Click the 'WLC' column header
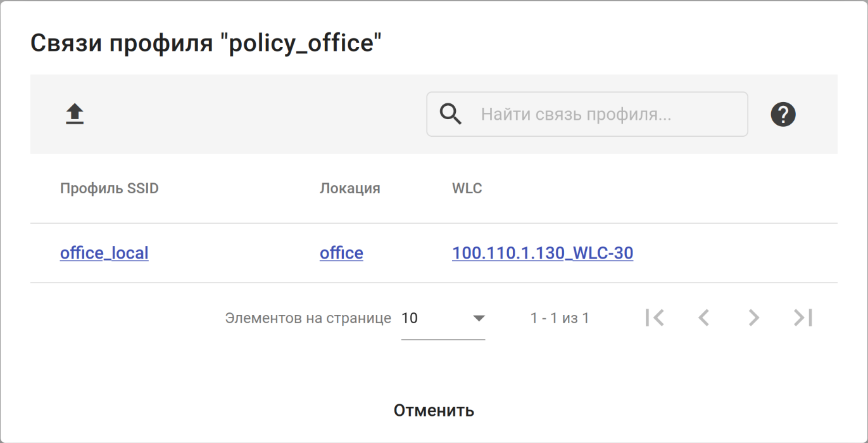This screenshot has height=443, width=868. click(x=467, y=189)
